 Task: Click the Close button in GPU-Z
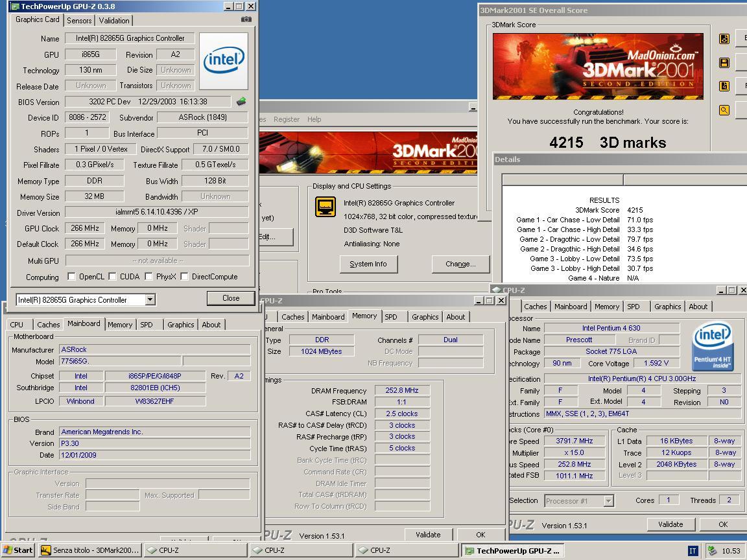[x=231, y=298]
